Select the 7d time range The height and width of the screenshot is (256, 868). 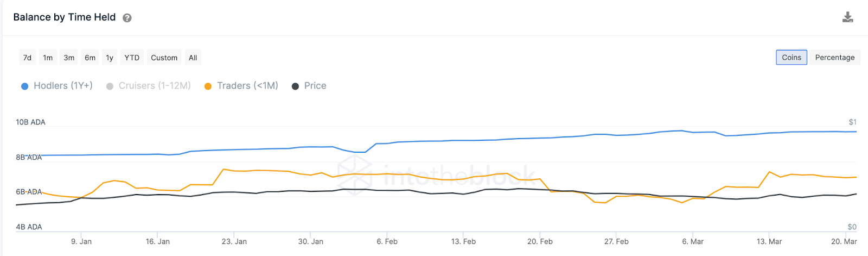pos(27,58)
